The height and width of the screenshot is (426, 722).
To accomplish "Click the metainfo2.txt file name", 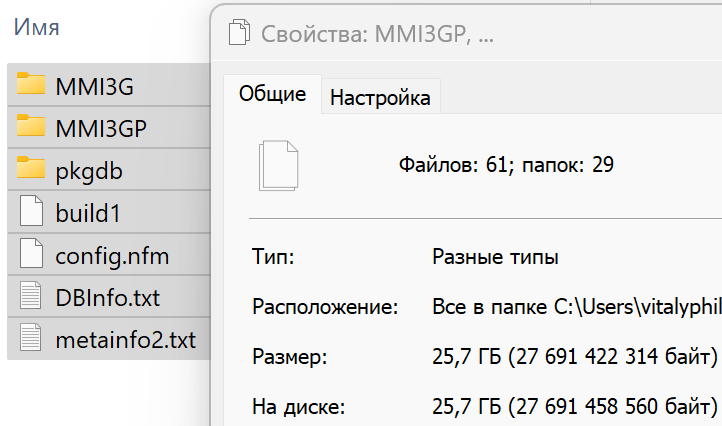I will click(125, 340).
